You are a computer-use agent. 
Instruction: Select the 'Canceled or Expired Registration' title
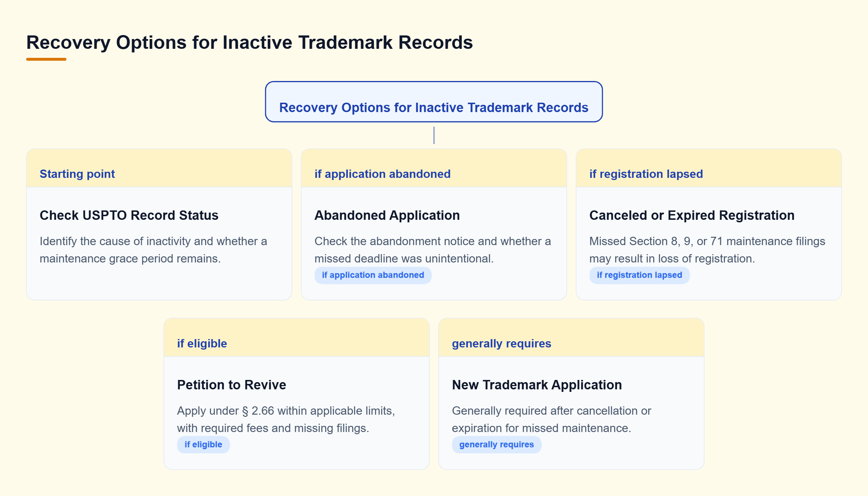point(692,215)
